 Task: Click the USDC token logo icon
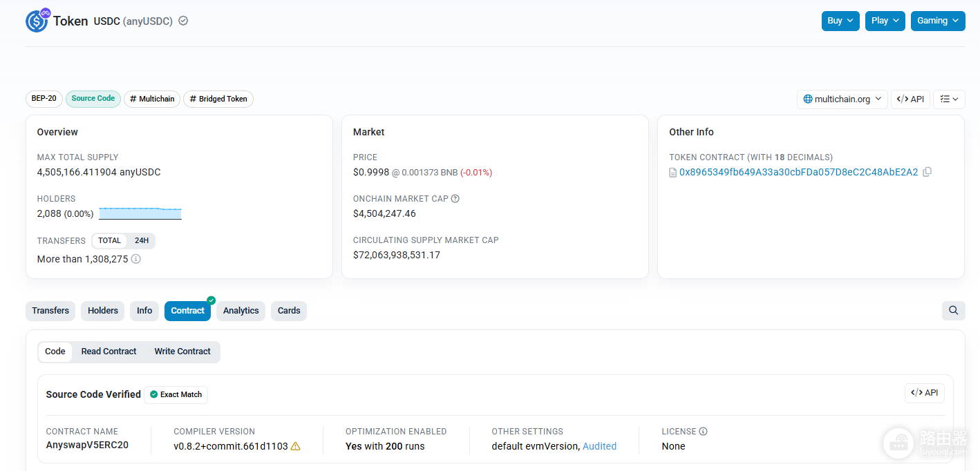point(37,21)
